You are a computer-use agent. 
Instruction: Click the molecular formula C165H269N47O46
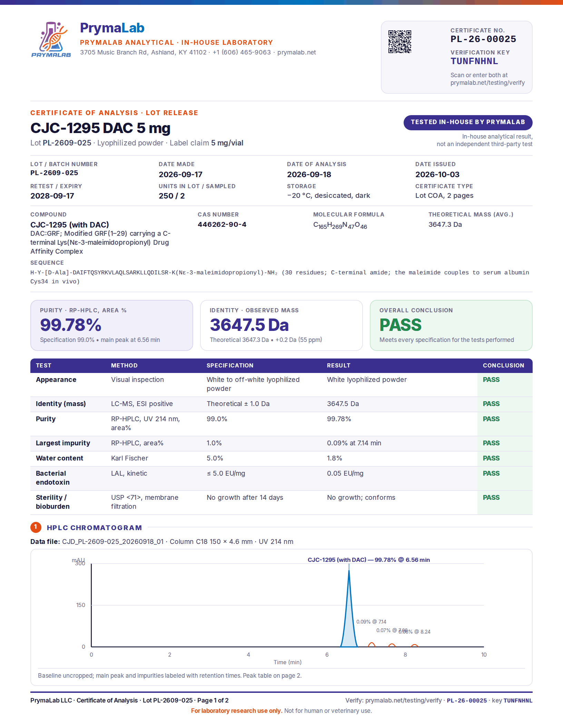340,225
